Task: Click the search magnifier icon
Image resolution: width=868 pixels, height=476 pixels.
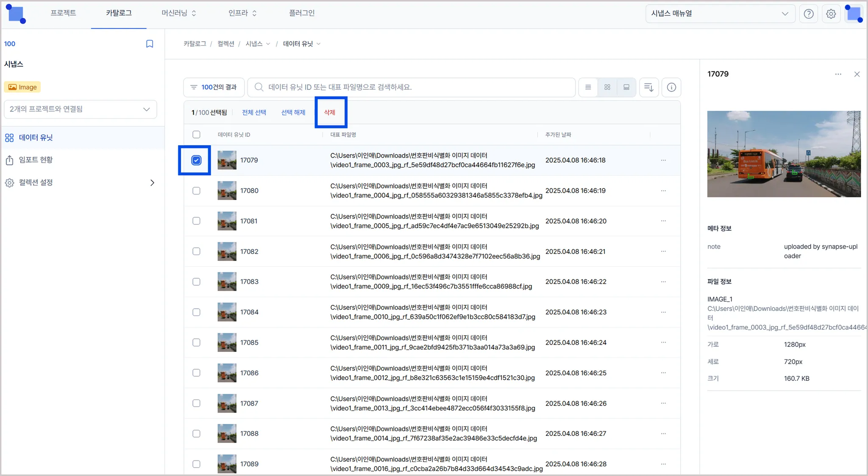Action: (259, 87)
